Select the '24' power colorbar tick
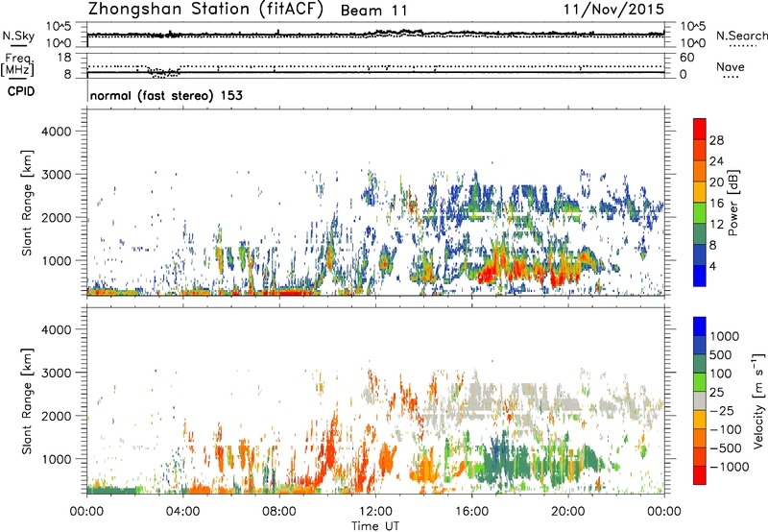This screenshot has height=532, width=768. pos(716,161)
